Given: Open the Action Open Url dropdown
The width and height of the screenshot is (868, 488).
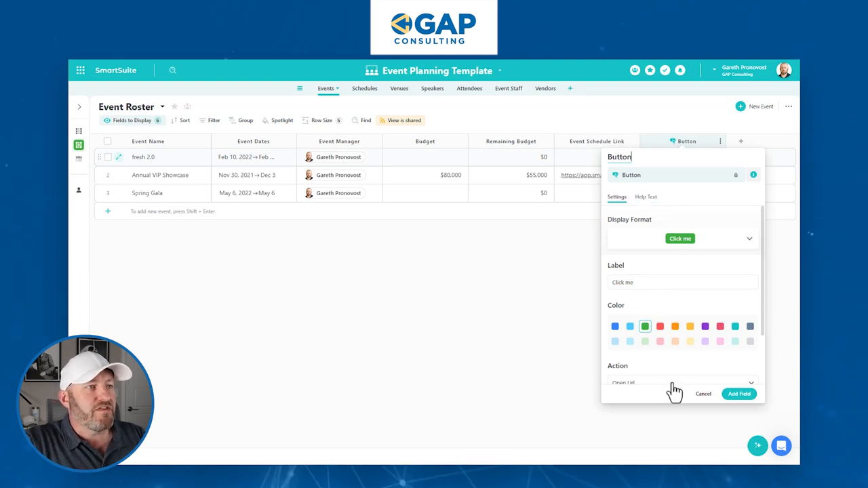Looking at the screenshot, I should (682, 382).
